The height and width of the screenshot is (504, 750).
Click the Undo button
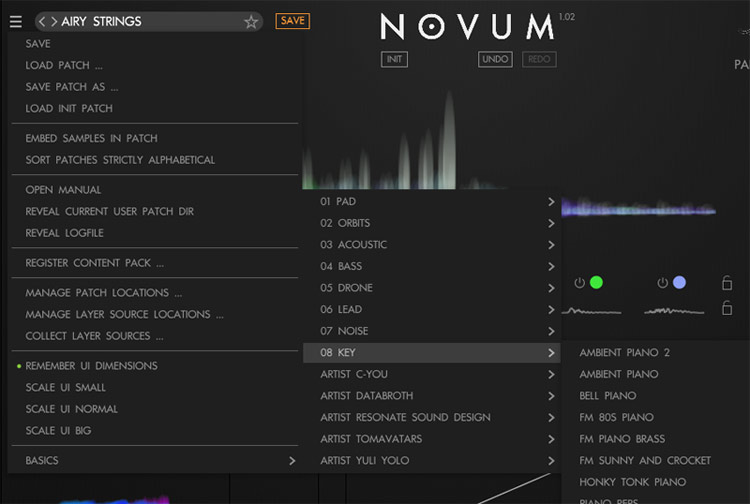(495, 59)
